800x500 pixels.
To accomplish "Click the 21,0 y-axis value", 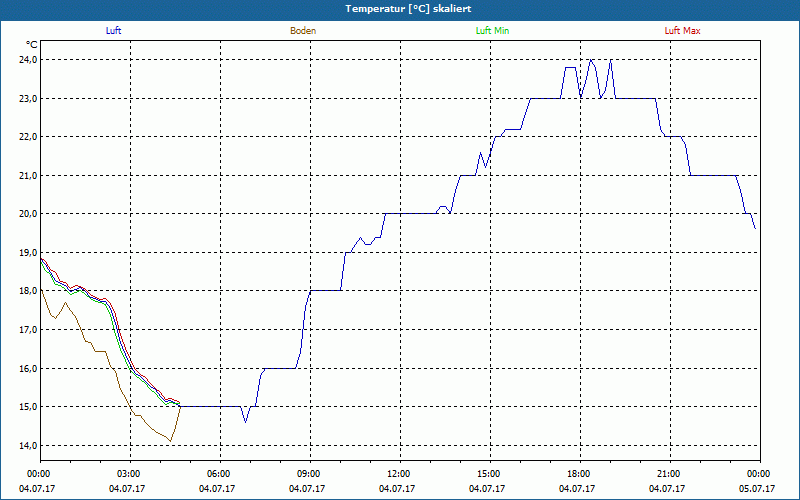I will [29, 176].
